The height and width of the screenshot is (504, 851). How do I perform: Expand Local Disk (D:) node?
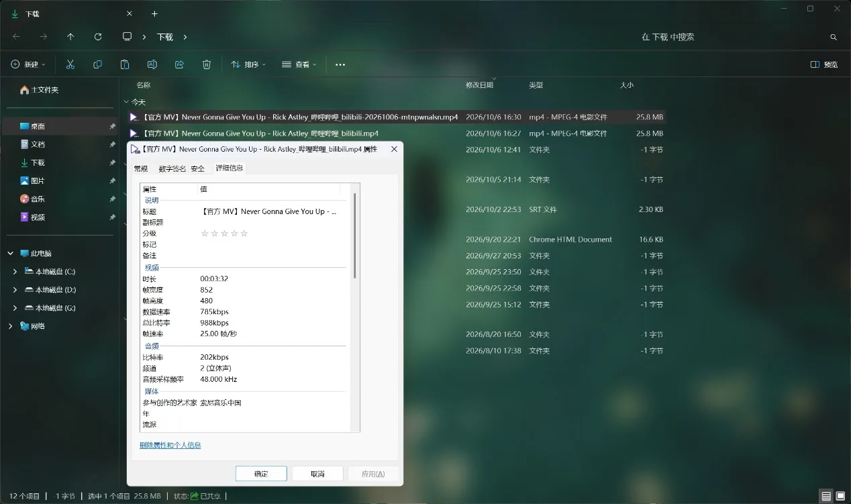(15, 290)
